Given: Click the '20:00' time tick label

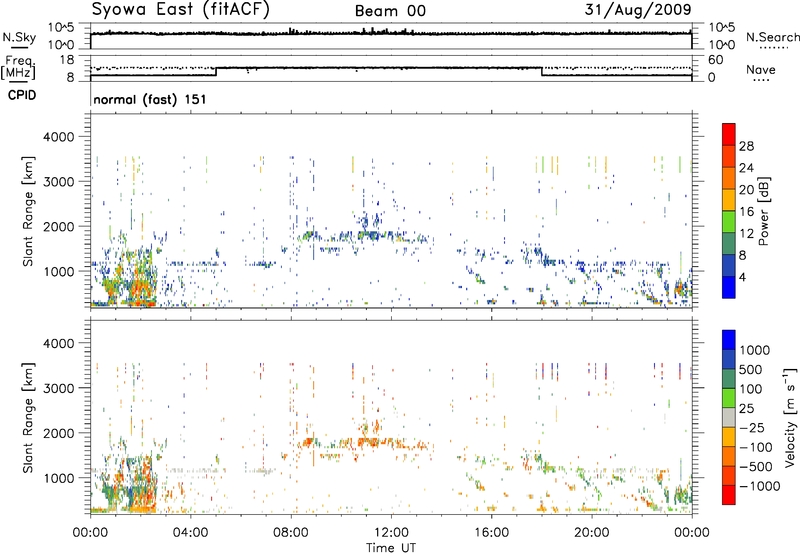Looking at the screenshot, I should click(591, 533).
